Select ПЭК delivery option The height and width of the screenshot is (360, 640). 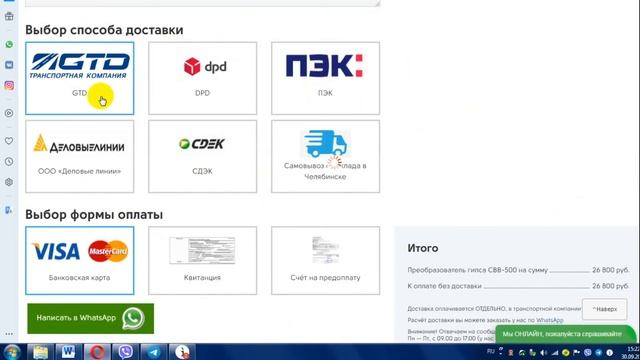pos(325,78)
